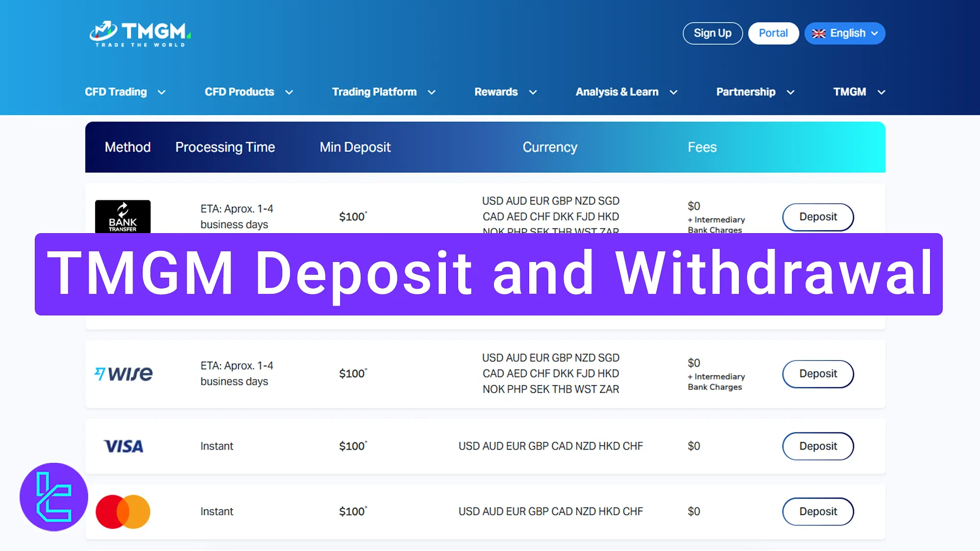Viewport: 980px width, 551px height.
Task: Click the Wise row processing time text
Action: tap(237, 373)
